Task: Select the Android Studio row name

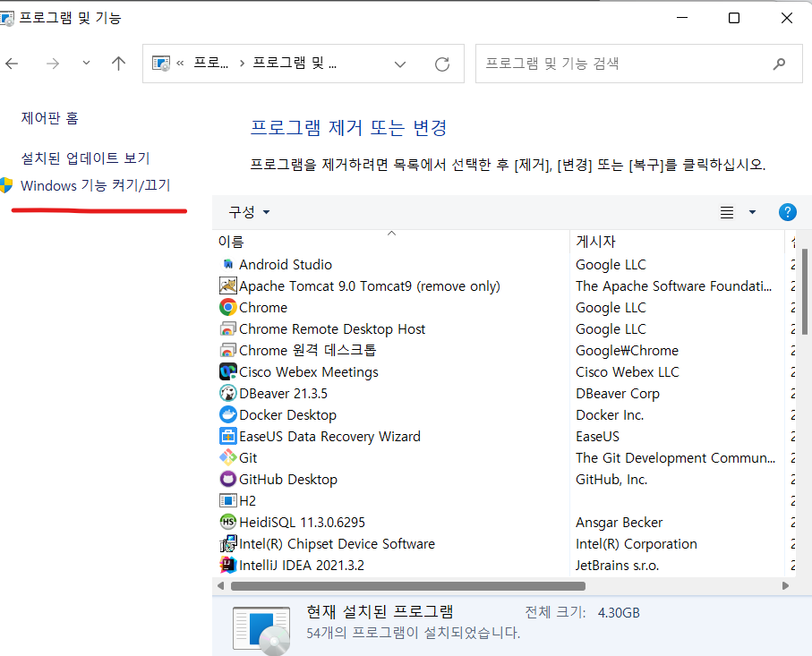Action: click(286, 265)
